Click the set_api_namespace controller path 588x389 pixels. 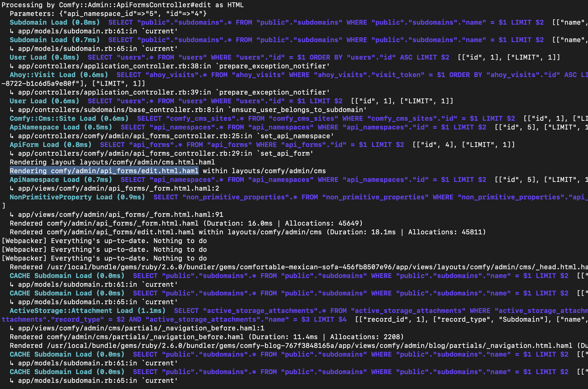(x=172, y=136)
